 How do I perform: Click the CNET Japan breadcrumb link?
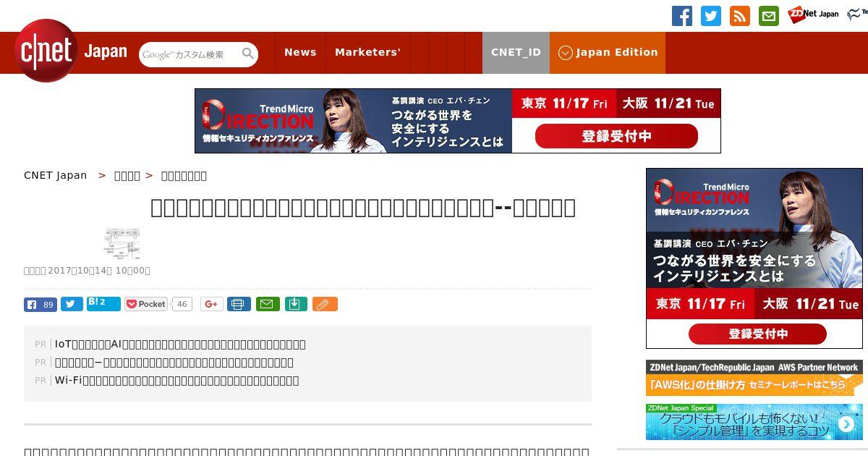pos(55,175)
